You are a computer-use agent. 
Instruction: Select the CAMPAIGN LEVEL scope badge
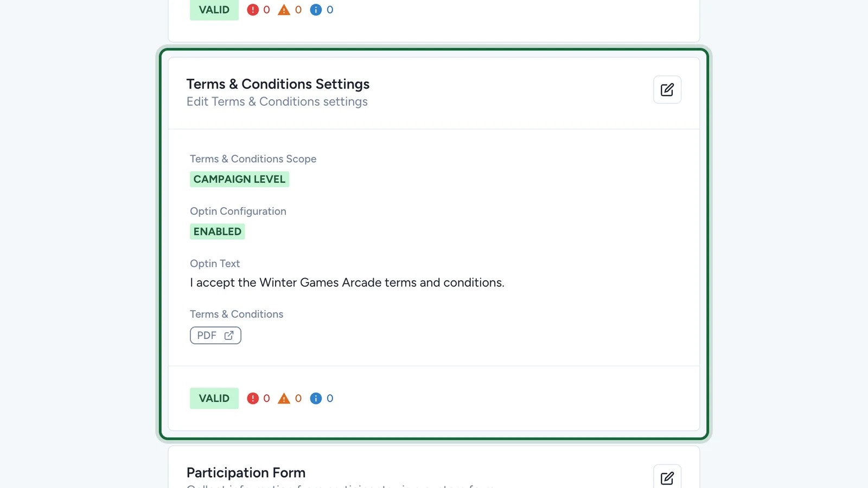coord(239,179)
